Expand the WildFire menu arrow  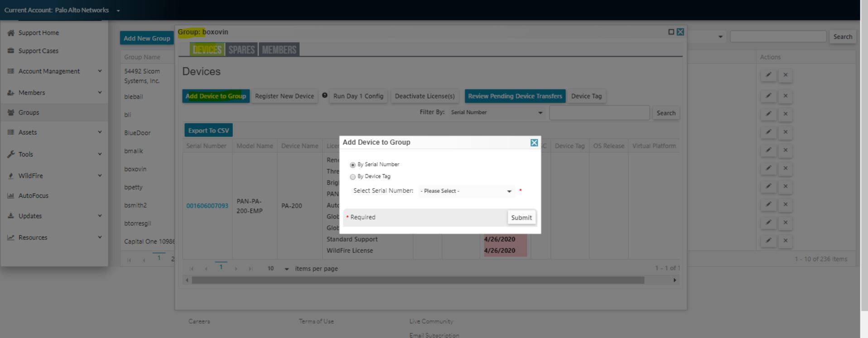tap(100, 176)
